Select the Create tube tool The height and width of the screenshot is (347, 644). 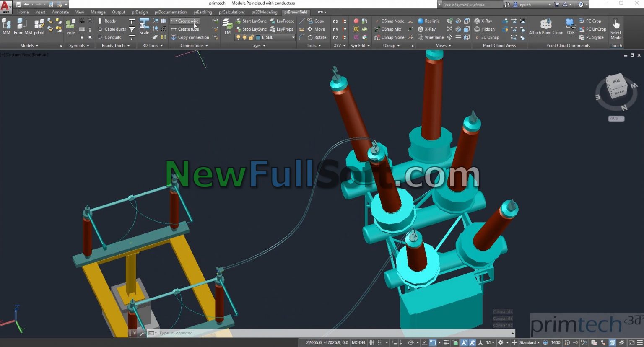tap(187, 29)
